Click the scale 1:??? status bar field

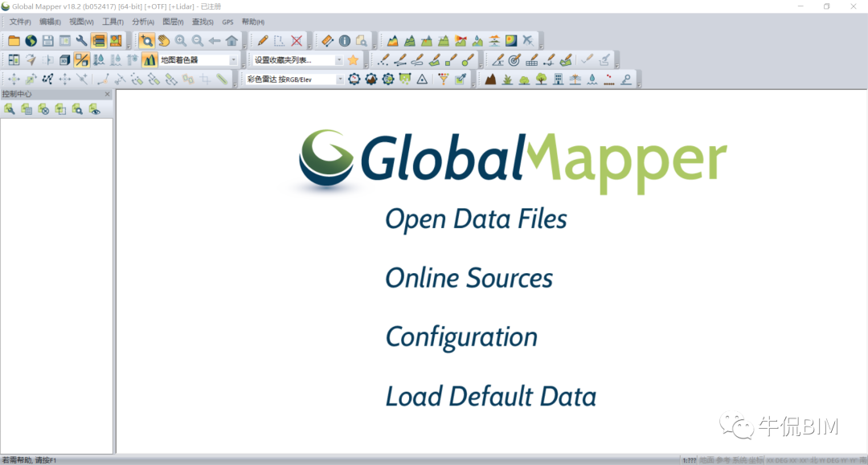click(x=689, y=460)
